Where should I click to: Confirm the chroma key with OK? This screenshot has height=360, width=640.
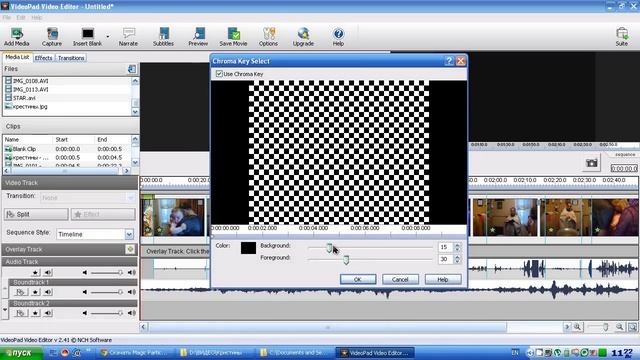click(358, 279)
